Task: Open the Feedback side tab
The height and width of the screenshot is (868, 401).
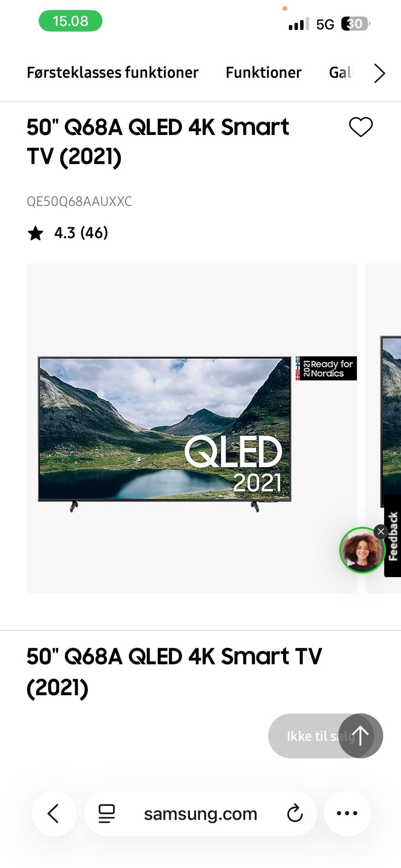Action: point(393,536)
